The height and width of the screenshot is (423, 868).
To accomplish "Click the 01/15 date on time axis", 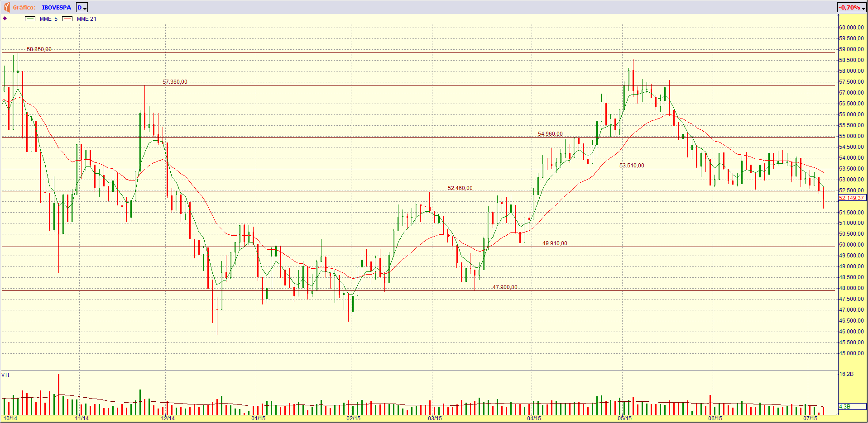I will tap(258, 418).
